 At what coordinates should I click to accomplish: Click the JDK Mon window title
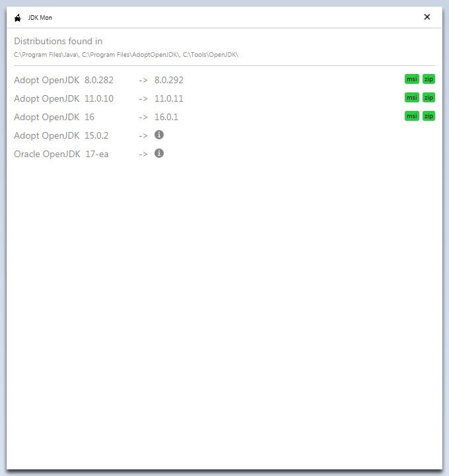coord(40,18)
